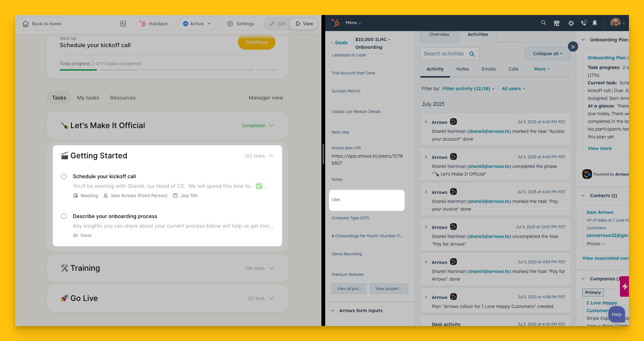644x341 pixels.
Task: Open the HubSpot marketplace icon
Action: tap(557, 23)
